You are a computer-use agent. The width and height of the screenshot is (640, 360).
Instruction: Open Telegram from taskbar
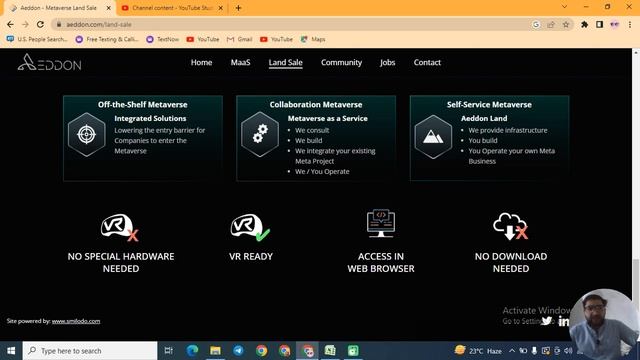(x=238, y=351)
